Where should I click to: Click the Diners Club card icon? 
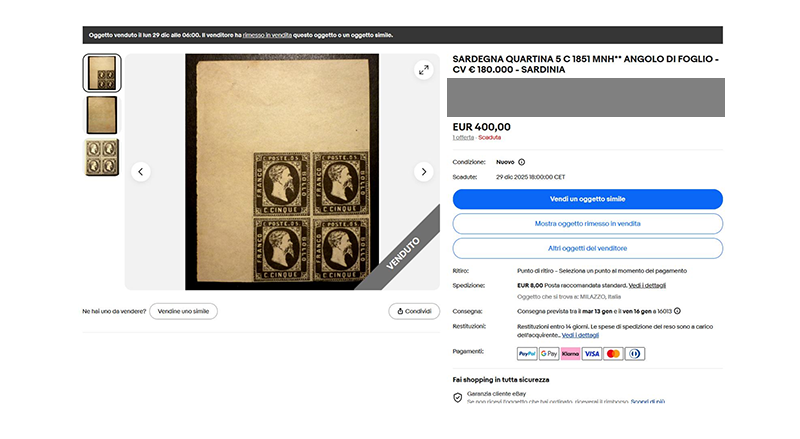coord(635,354)
